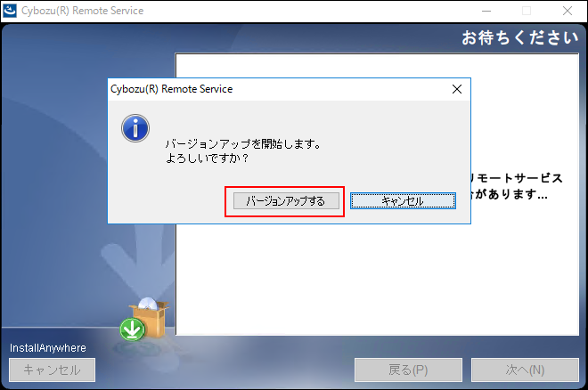Click the InstallAnywhere label
Image resolution: width=588 pixels, height=390 pixels.
47,348
